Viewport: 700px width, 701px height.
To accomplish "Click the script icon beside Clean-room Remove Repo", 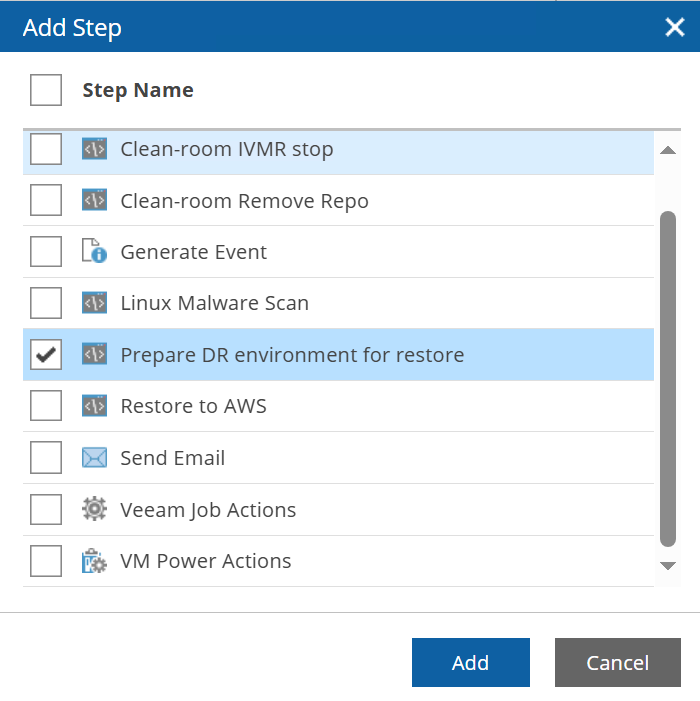I will (94, 201).
